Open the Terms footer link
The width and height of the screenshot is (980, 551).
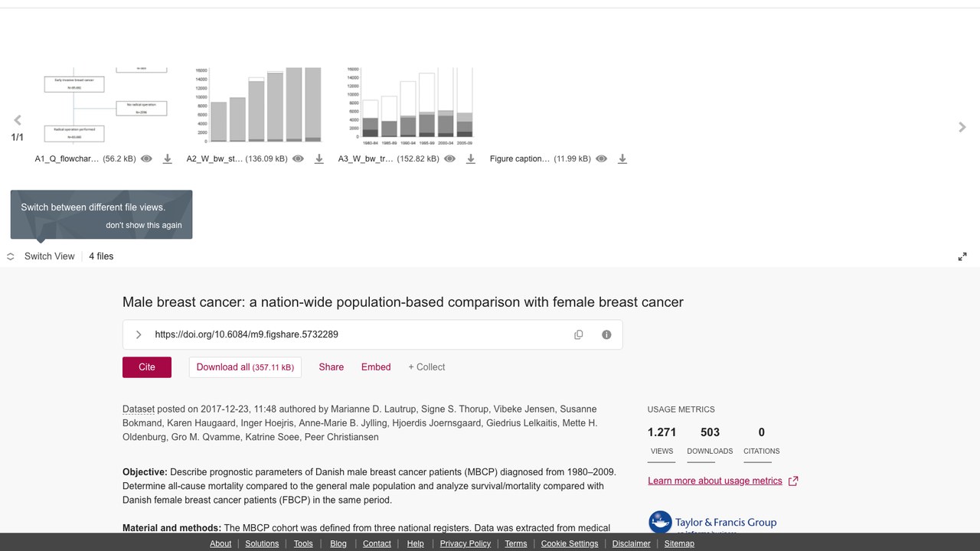tap(516, 543)
